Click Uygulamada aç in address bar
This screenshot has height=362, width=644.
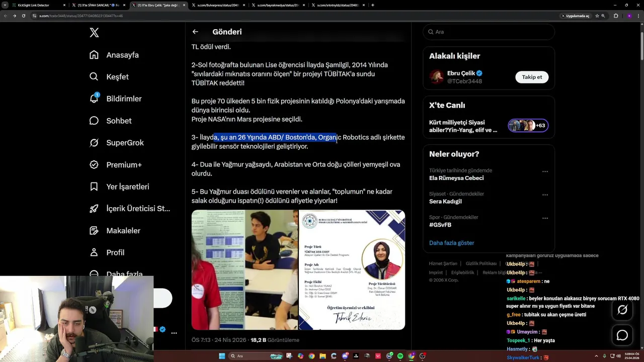coord(575,16)
